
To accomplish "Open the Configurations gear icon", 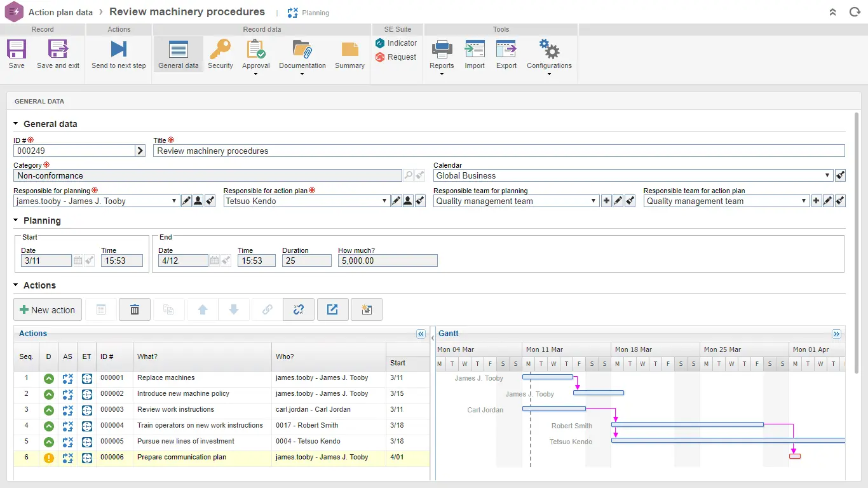I will [x=548, y=53].
